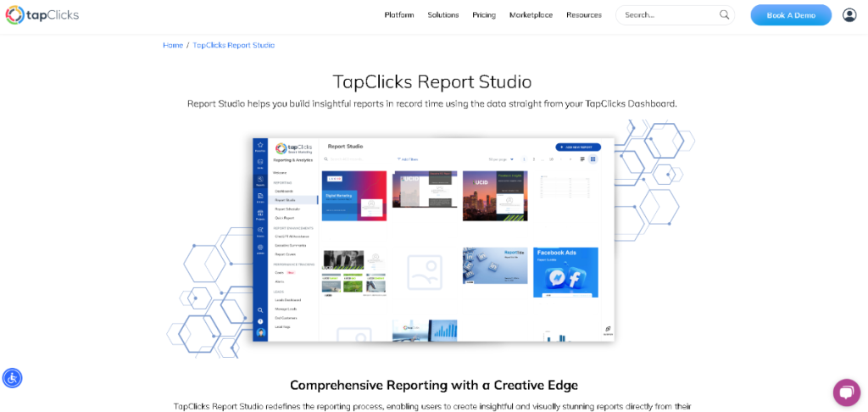Screen dimensions: 868x412
Task: Open the live chat bubble
Action: point(846,392)
